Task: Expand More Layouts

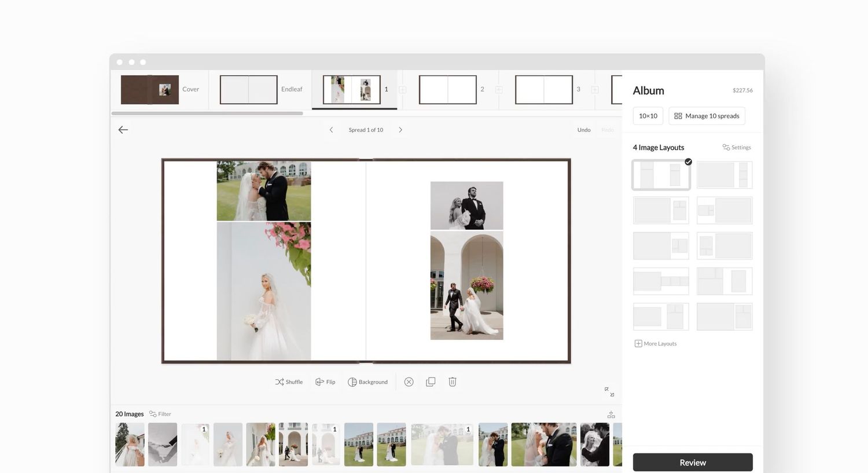Action: click(x=656, y=343)
